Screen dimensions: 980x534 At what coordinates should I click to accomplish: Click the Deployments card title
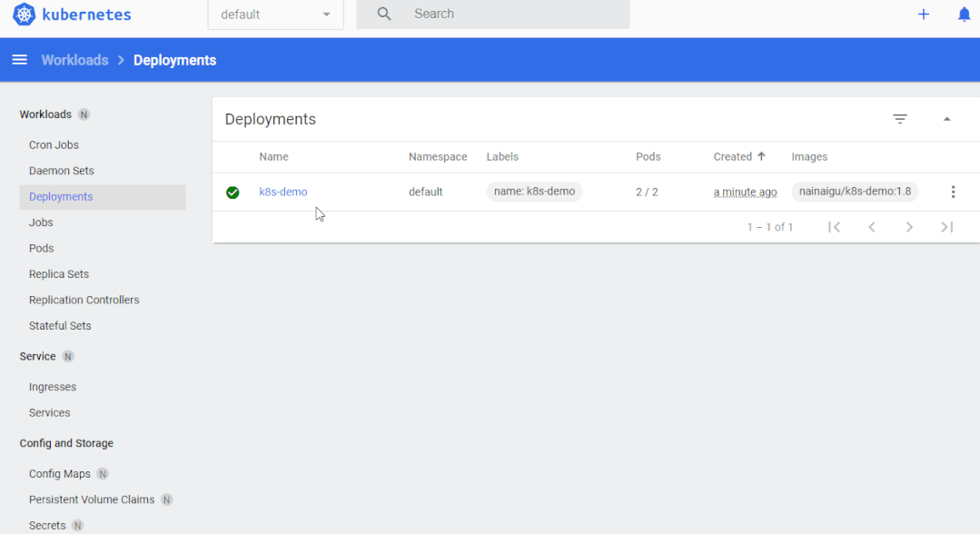pos(271,120)
